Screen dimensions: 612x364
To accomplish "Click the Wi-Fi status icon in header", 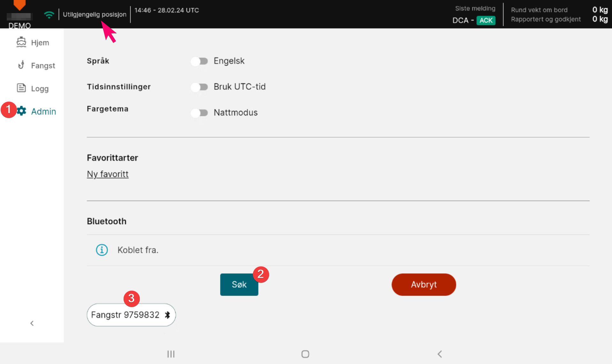I will pyautogui.click(x=49, y=15).
